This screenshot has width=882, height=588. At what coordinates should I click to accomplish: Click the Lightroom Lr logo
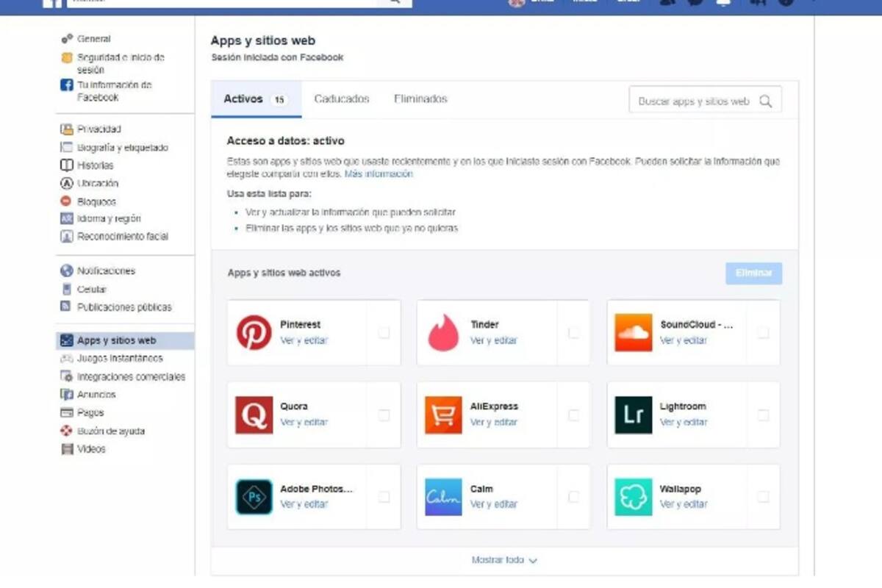634,415
